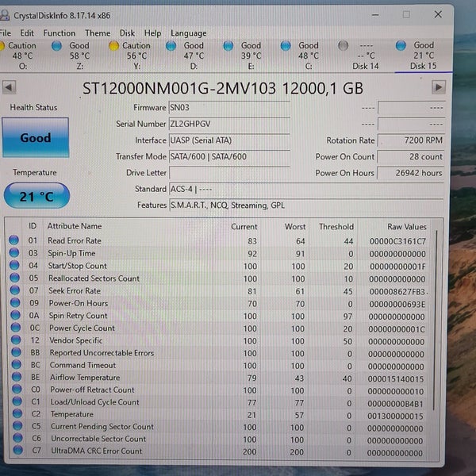Click the CrystalDiskInfo title bar app icon
The image size is (476, 476).
coord(5,15)
